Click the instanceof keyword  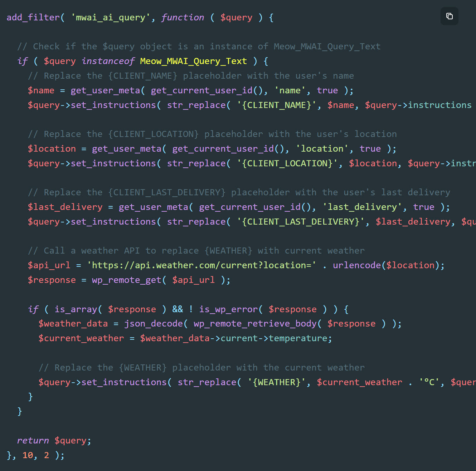[x=108, y=61]
